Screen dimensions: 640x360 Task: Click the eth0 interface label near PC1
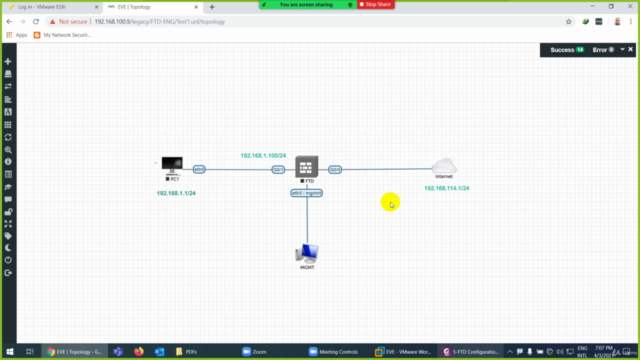pos(199,169)
